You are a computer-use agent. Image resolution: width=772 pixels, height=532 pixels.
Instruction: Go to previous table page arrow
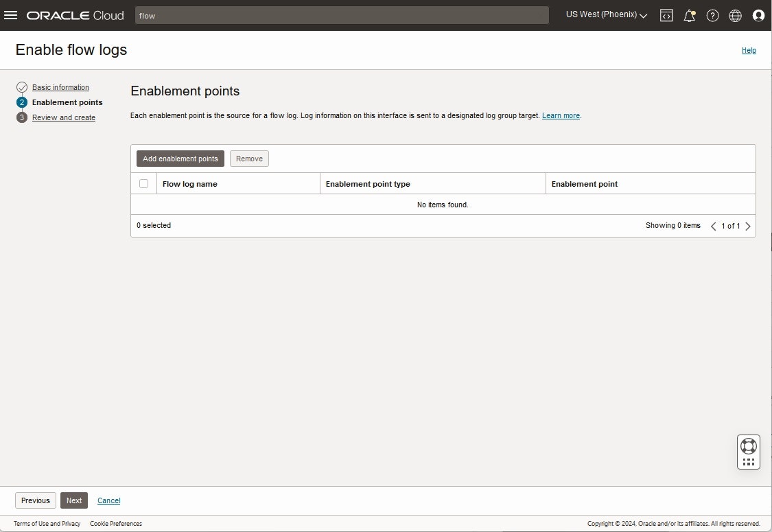click(713, 226)
